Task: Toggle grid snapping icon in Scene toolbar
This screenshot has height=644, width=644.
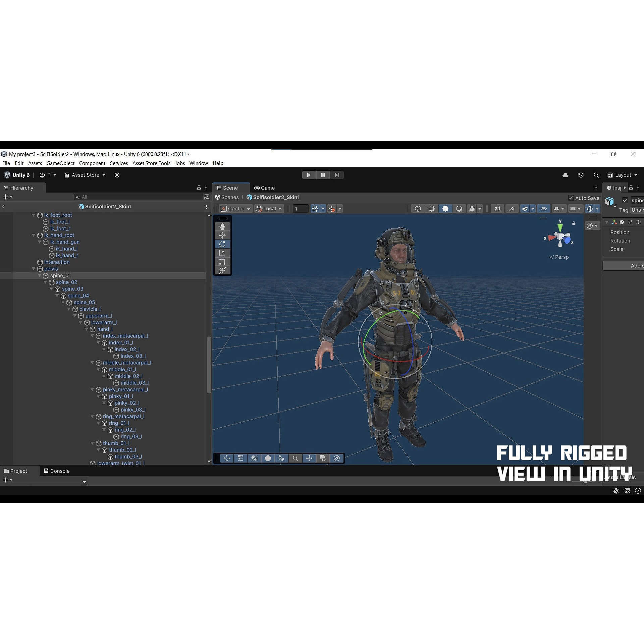Action: (315, 209)
